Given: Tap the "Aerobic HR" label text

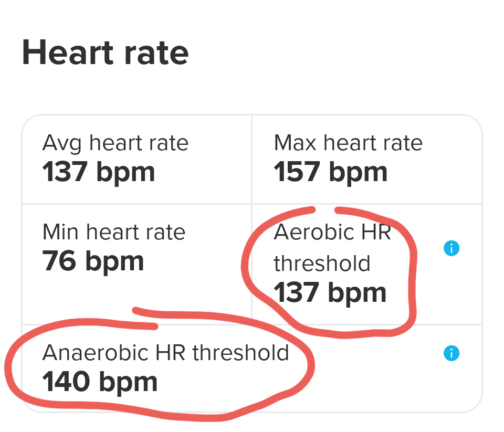Looking at the screenshot, I should 332,232.
